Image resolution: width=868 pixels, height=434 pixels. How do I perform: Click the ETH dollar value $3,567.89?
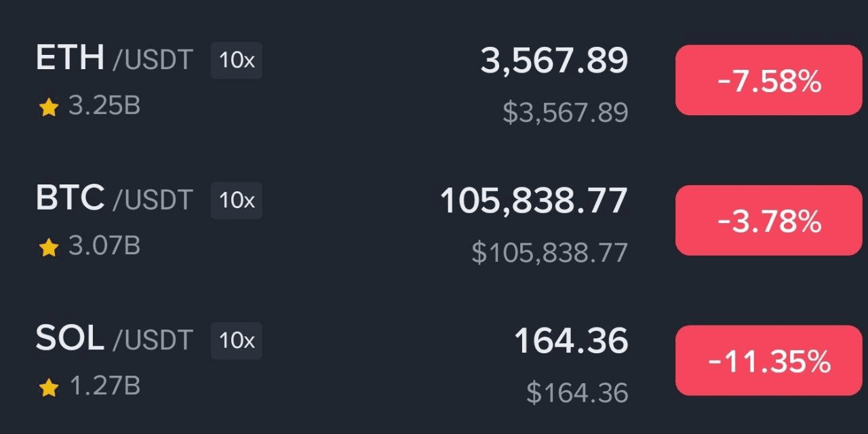tap(565, 113)
